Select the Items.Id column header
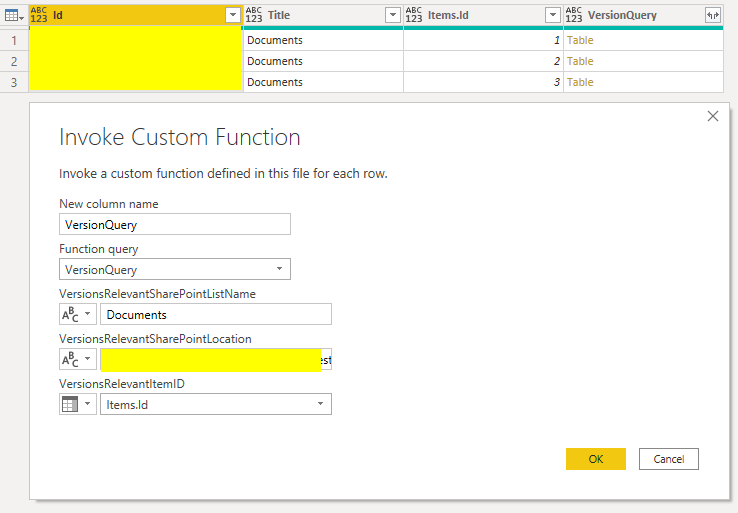Image resolution: width=738 pixels, height=513 pixels. (x=483, y=15)
